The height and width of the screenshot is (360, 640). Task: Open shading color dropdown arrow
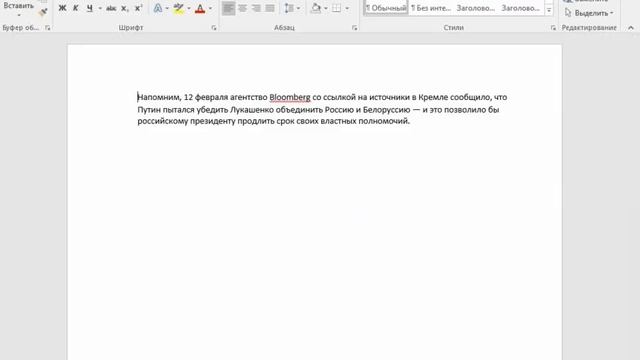(x=326, y=8)
